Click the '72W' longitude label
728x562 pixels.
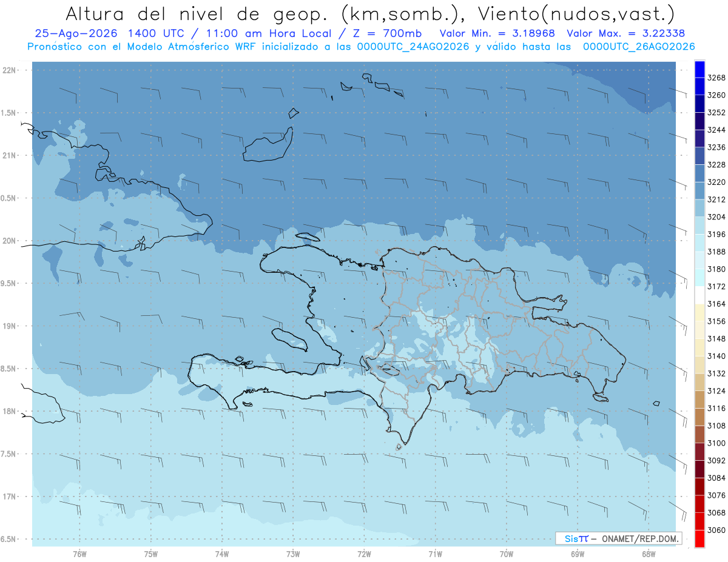tap(365, 554)
